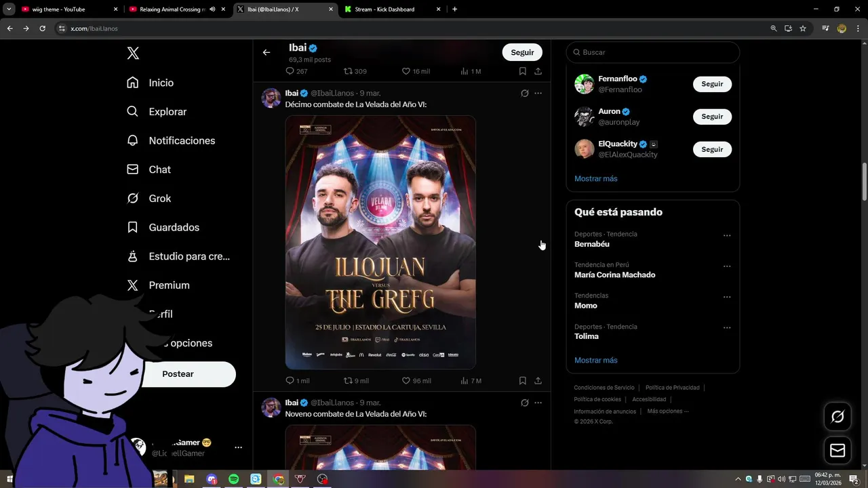Open a new browser tab
Image resolution: width=868 pixels, height=488 pixels.
tap(454, 9)
